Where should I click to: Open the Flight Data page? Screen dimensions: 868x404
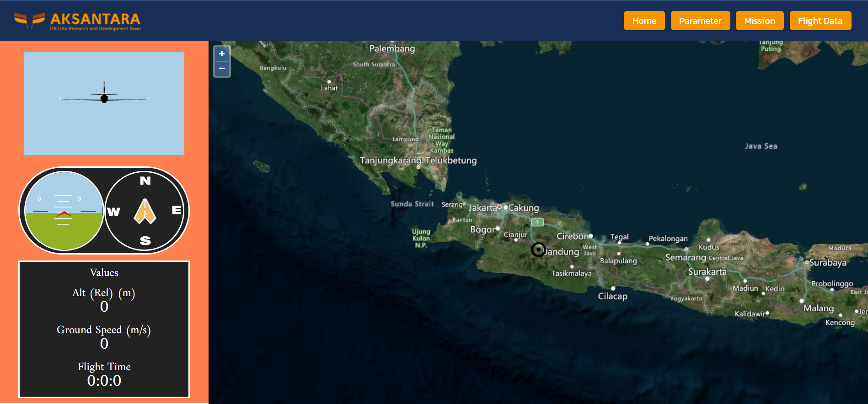click(820, 21)
